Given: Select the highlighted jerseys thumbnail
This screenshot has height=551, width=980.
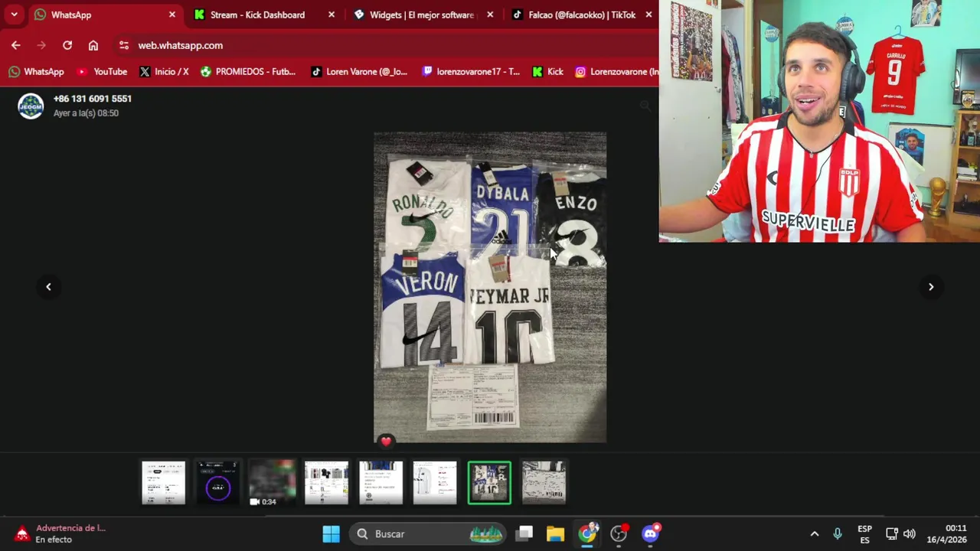Looking at the screenshot, I should click(489, 483).
